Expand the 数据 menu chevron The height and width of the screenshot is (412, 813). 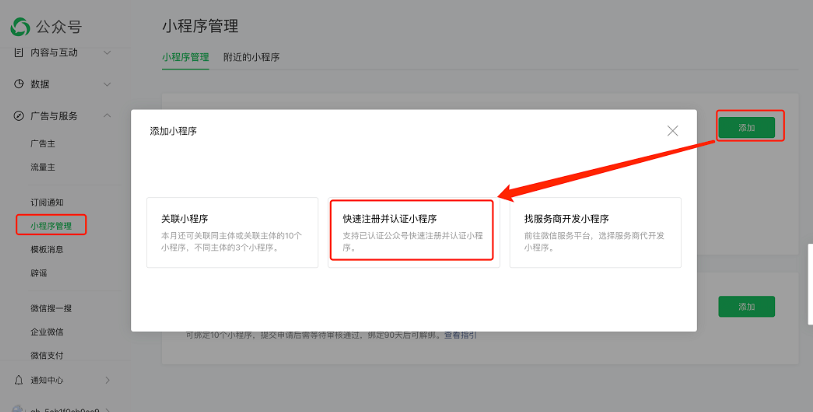point(107,84)
